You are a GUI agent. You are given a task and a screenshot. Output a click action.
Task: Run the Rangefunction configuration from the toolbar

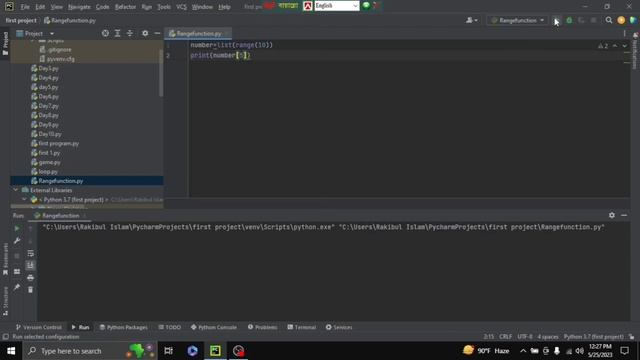(557, 20)
